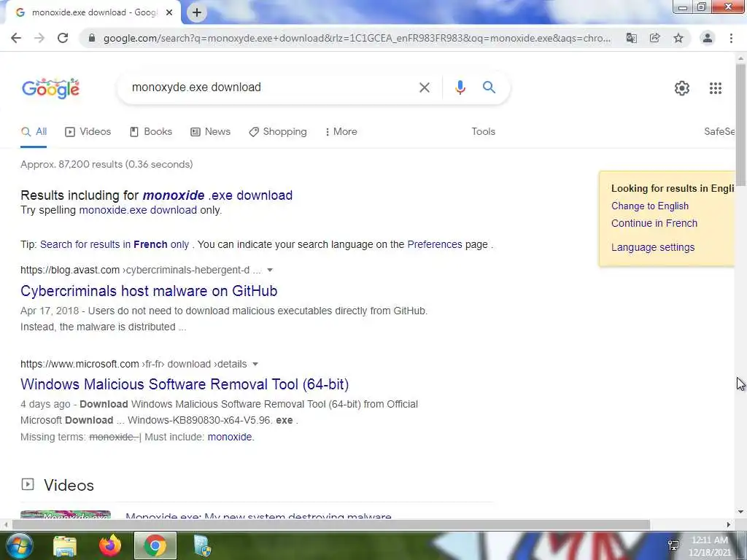Open Windows Malicious Software Removal Tool result
The image size is (747, 560).
tap(185, 384)
